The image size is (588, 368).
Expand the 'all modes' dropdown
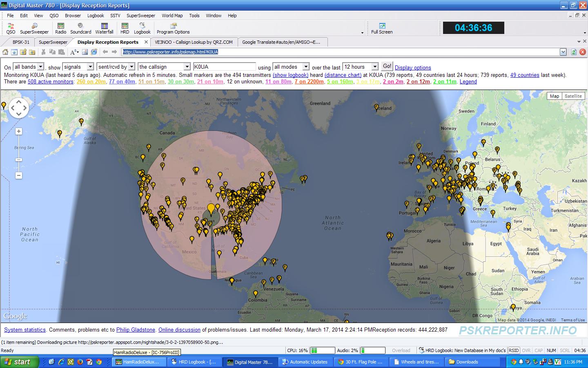[305, 67]
